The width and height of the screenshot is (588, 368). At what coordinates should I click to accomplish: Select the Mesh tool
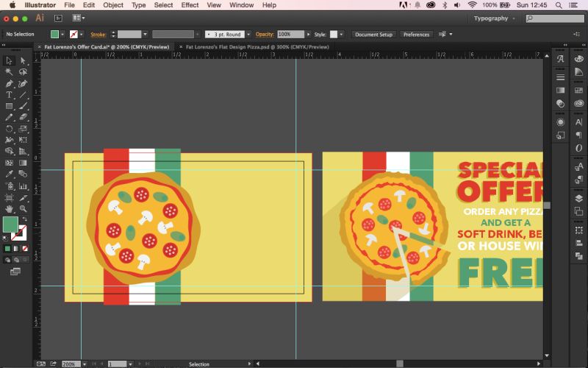point(9,163)
